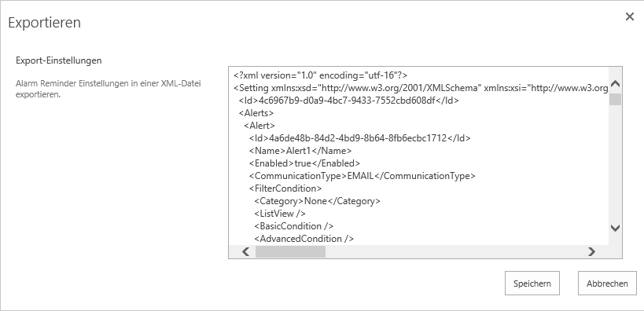Click the Name Alert1 line in XML
The width and height of the screenshot is (644, 311).
pyautogui.click(x=300, y=151)
